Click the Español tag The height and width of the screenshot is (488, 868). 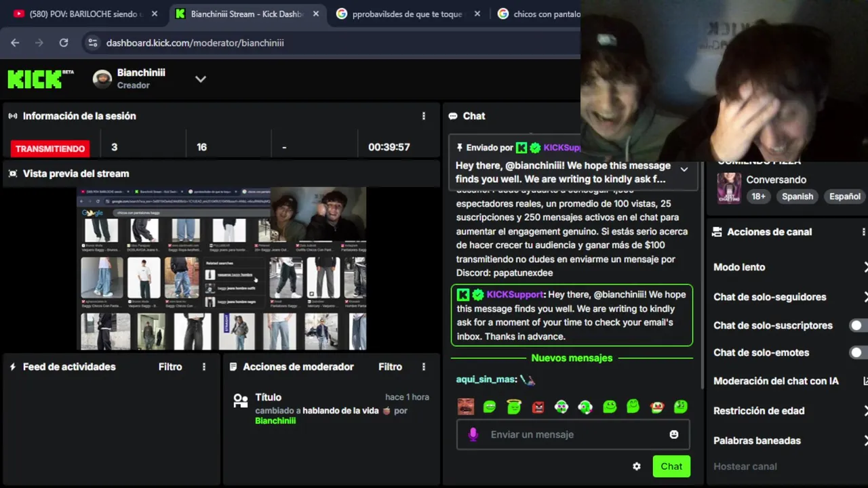point(845,197)
